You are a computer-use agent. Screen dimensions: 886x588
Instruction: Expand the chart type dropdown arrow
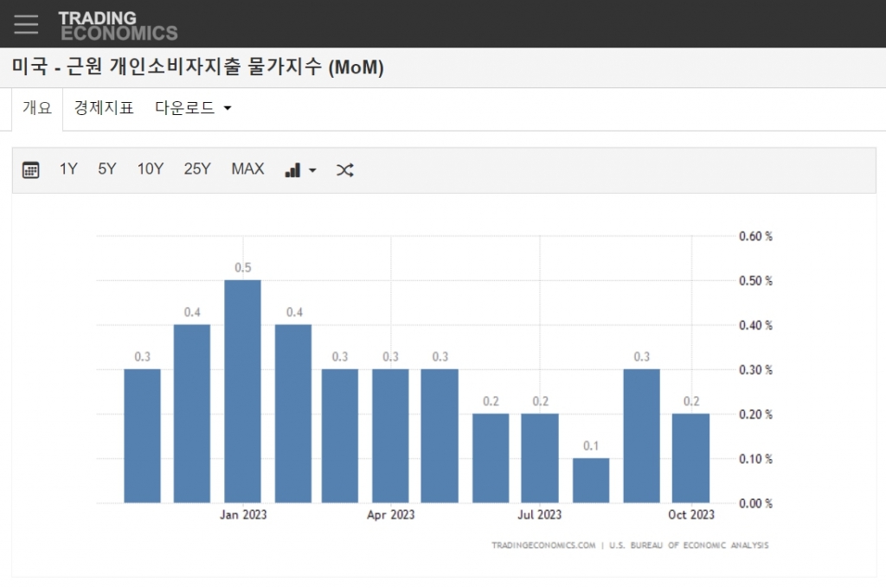point(312,170)
